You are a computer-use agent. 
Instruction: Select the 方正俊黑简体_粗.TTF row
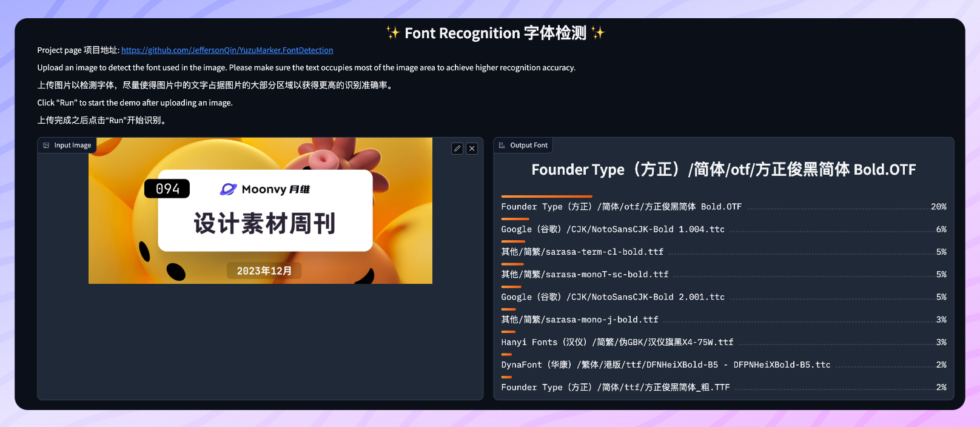coord(723,387)
